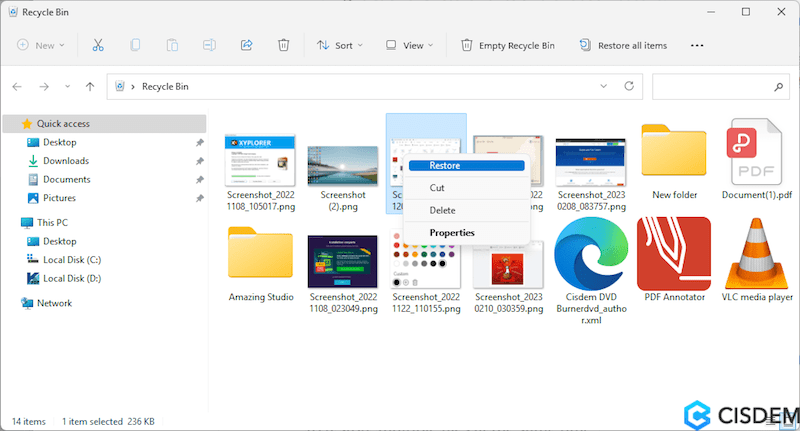Select Screenshot_20230208_083757.png thumbnail
Screen dimensions: 800x431
[x=591, y=162]
